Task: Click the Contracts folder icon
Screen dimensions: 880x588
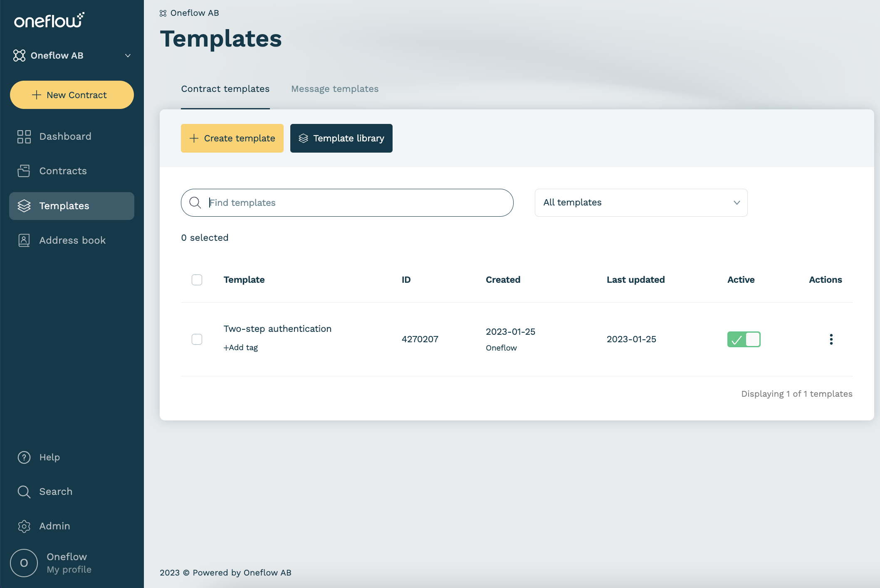Action: (24, 171)
